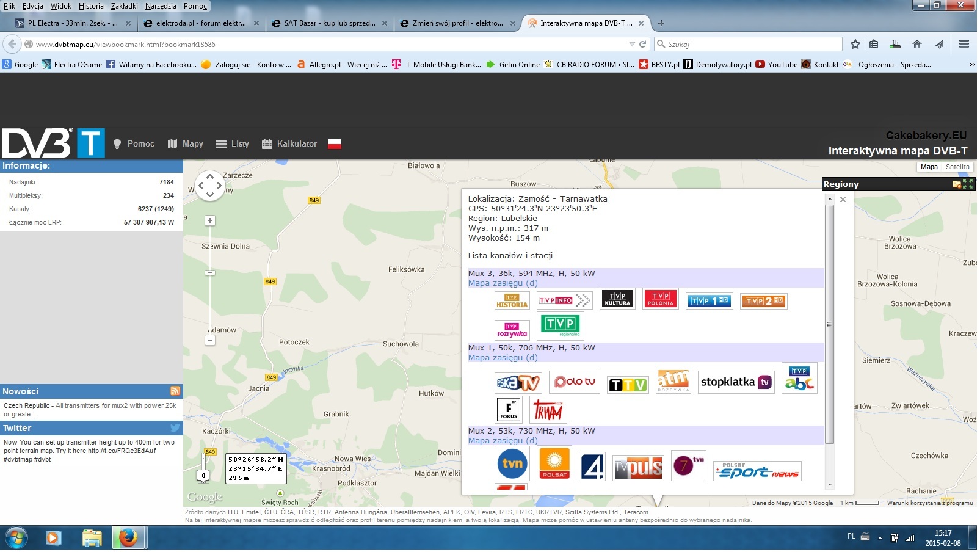
Task: Open the Historia menu
Action: pyautogui.click(x=91, y=6)
